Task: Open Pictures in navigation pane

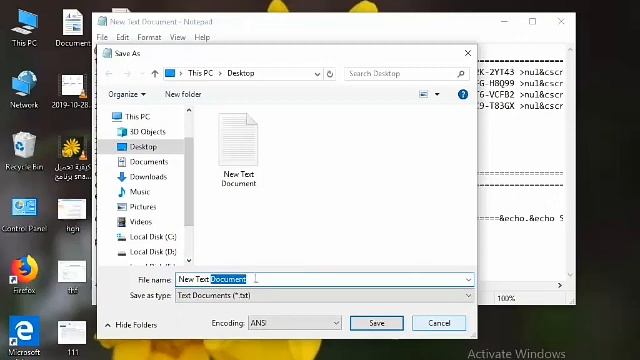Action: [x=137, y=207]
